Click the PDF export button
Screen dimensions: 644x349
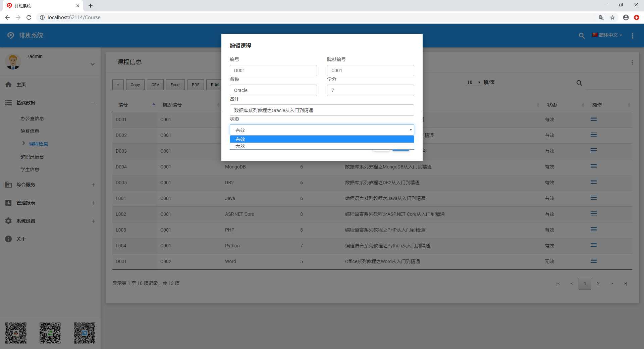(196, 85)
